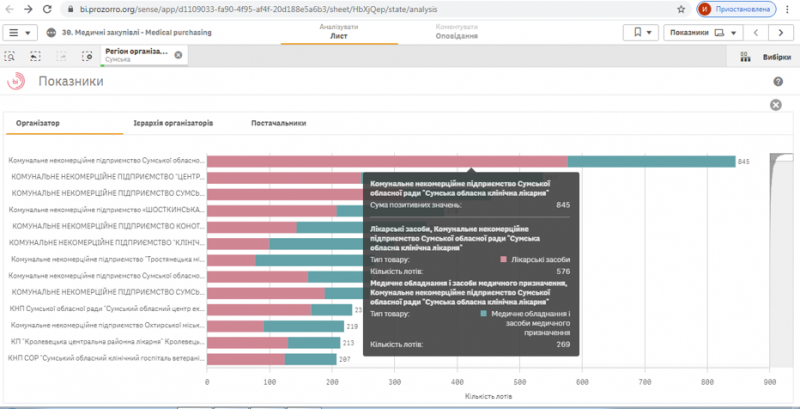Viewport: 800px width, 409px height.
Task: Open the Оповідання storytelling view
Action: [457, 32]
